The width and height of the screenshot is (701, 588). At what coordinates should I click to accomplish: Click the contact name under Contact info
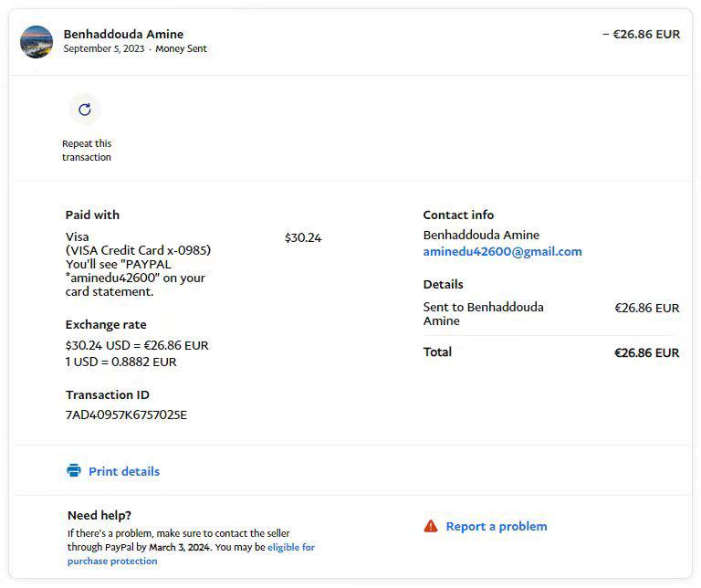point(481,235)
